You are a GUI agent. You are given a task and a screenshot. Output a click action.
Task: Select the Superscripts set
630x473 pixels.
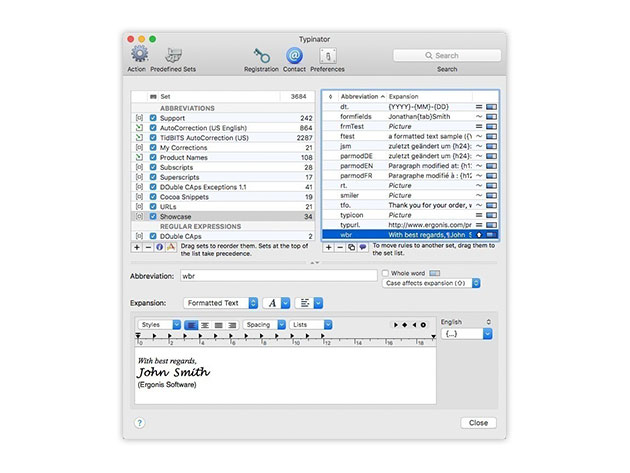(223, 177)
